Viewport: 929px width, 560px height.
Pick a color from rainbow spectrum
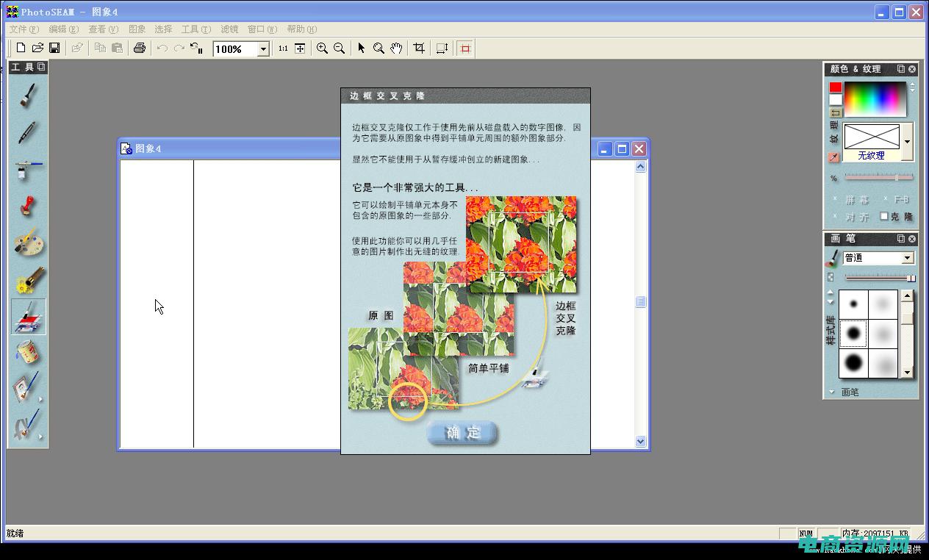point(875,98)
